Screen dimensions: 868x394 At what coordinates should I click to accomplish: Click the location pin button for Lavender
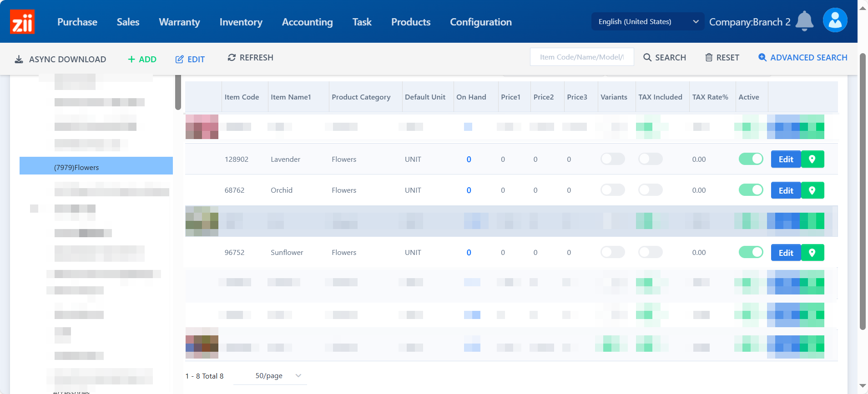point(812,160)
